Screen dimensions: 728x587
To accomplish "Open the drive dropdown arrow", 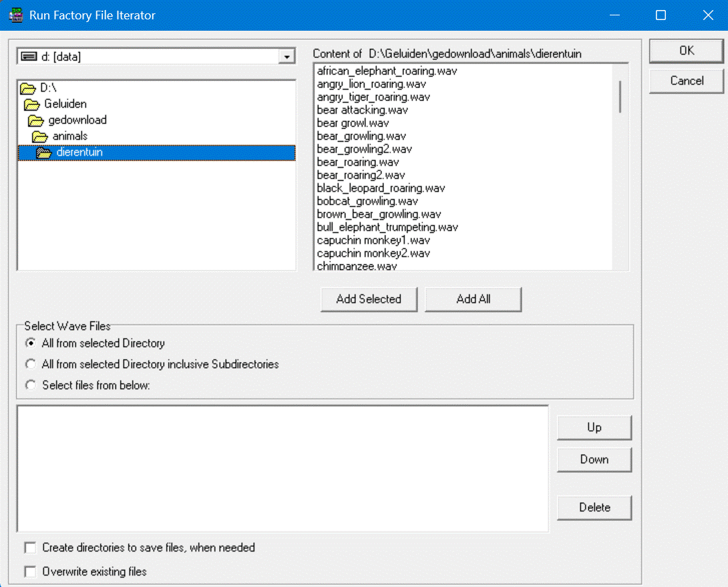I will (x=287, y=57).
